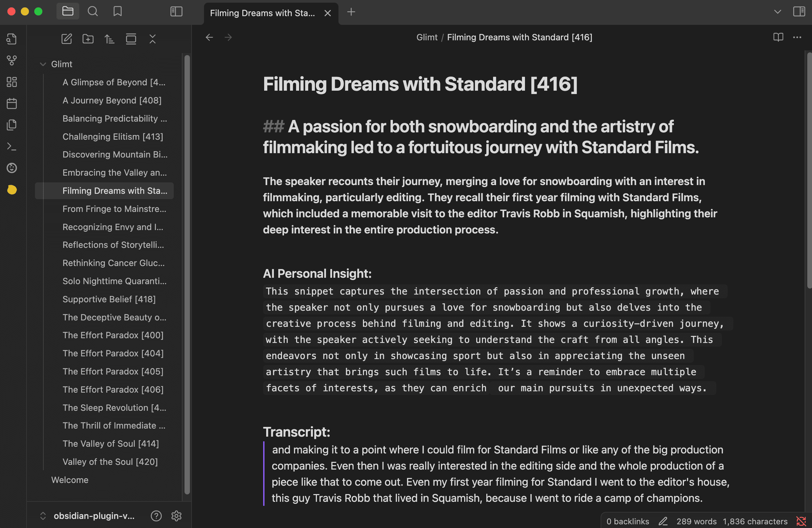Create a new folder
This screenshot has width=812, height=528.
tap(88, 39)
